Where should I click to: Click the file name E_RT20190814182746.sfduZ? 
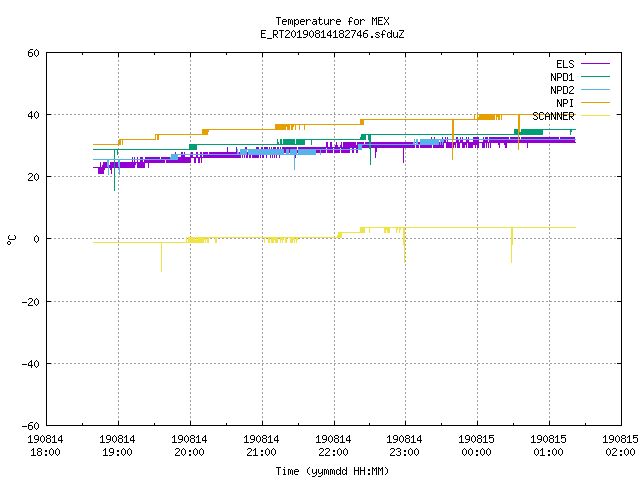click(x=332, y=34)
